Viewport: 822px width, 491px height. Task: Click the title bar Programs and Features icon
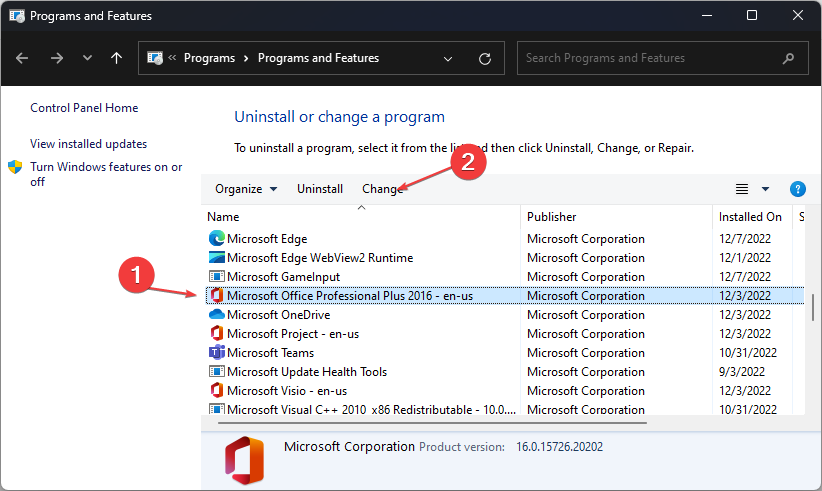click(17, 16)
